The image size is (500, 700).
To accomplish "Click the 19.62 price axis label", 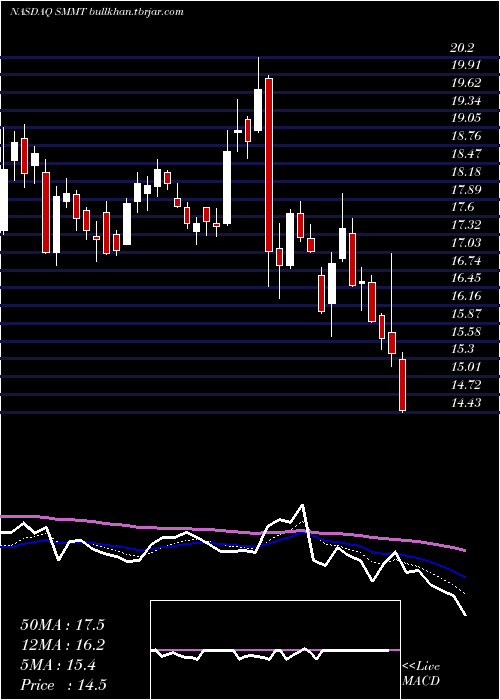I will [x=466, y=83].
